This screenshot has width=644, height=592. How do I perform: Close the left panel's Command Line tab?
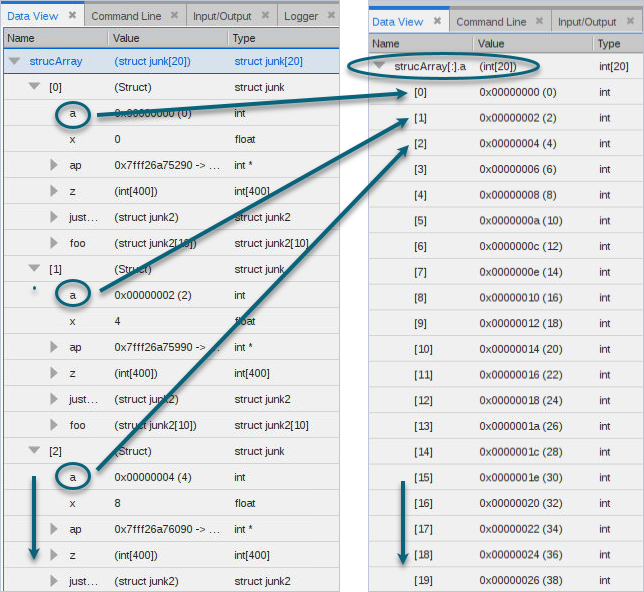pos(174,16)
